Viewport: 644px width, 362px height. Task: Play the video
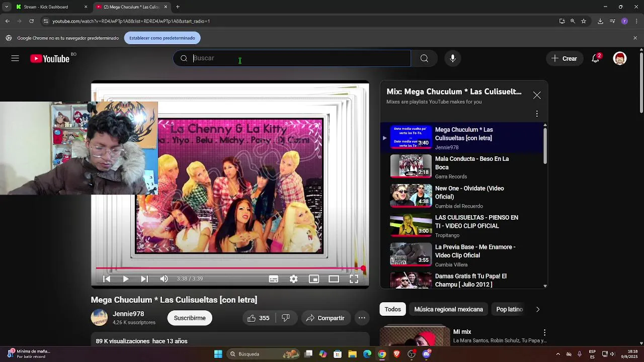pyautogui.click(x=126, y=279)
